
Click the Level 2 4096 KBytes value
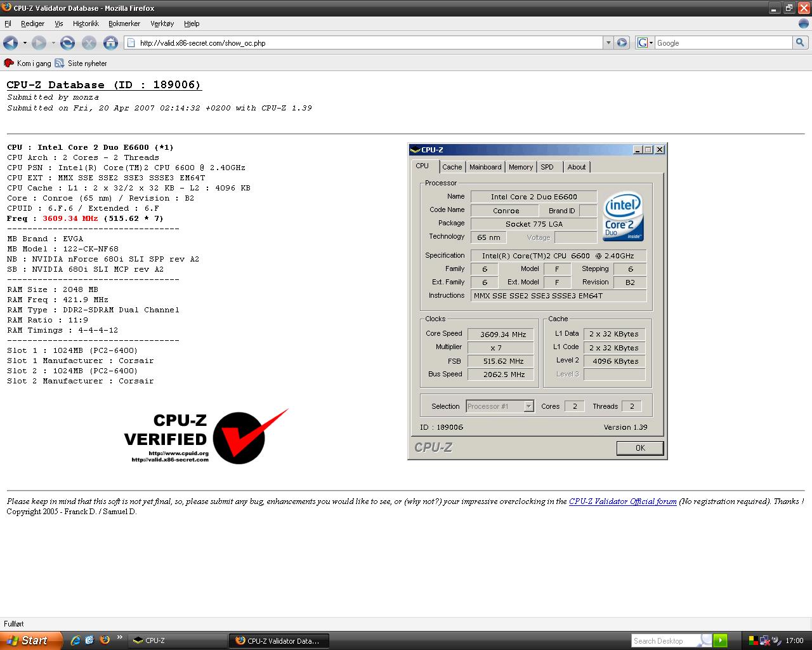click(x=614, y=361)
